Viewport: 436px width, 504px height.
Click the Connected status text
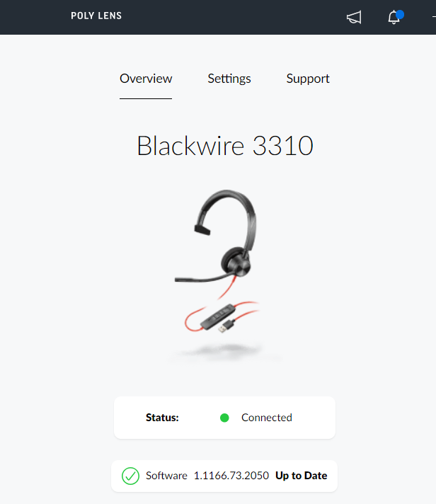coord(267,418)
